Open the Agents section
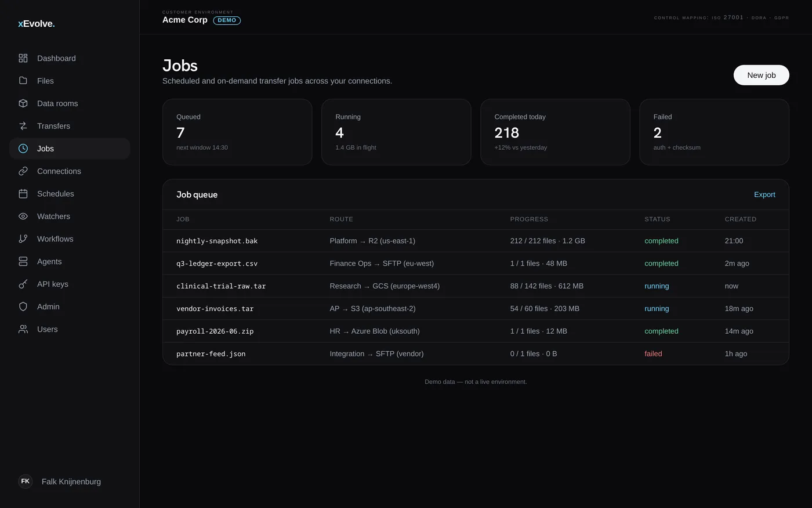This screenshot has height=508, width=812. click(x=70, y=261)
